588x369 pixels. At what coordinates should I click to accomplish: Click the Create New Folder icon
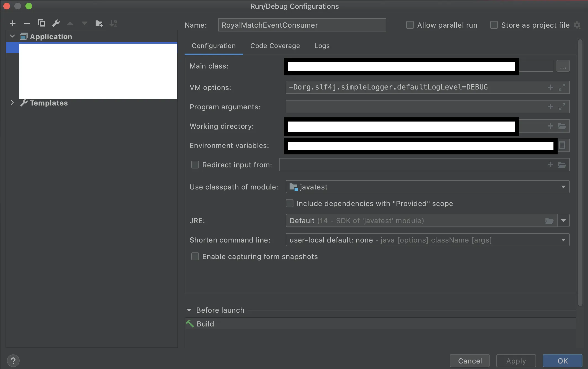(99, 23)
